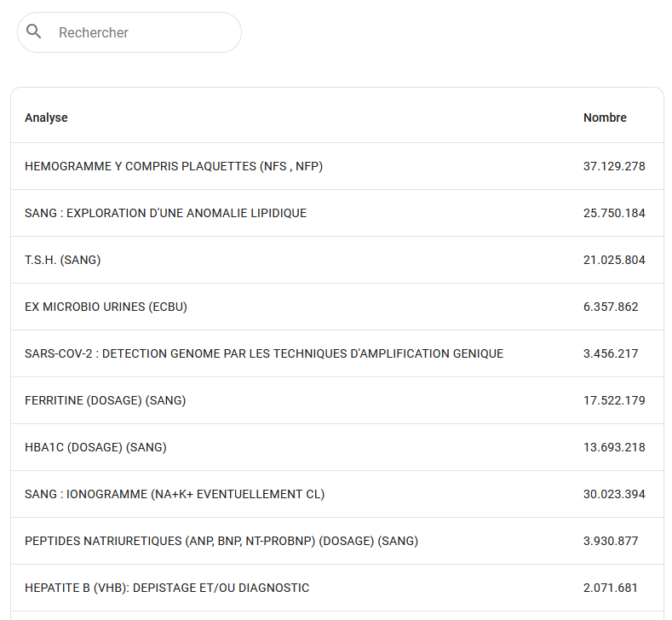Focus the Rechercher search field

[141, 32]
